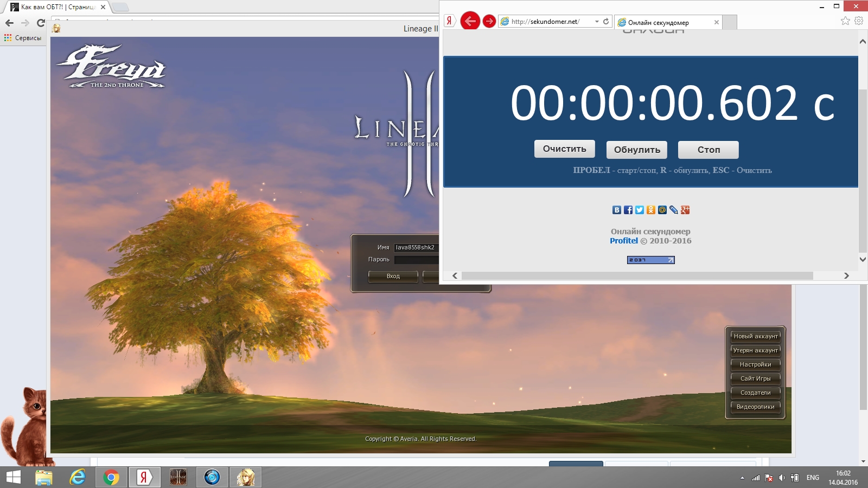Refresh the sekundomer.net page
The height and width of the screenshot is (488, 868).
click(606, 21)
